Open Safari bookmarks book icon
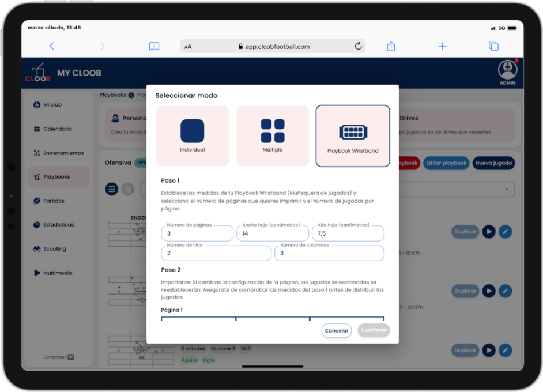 154,46
